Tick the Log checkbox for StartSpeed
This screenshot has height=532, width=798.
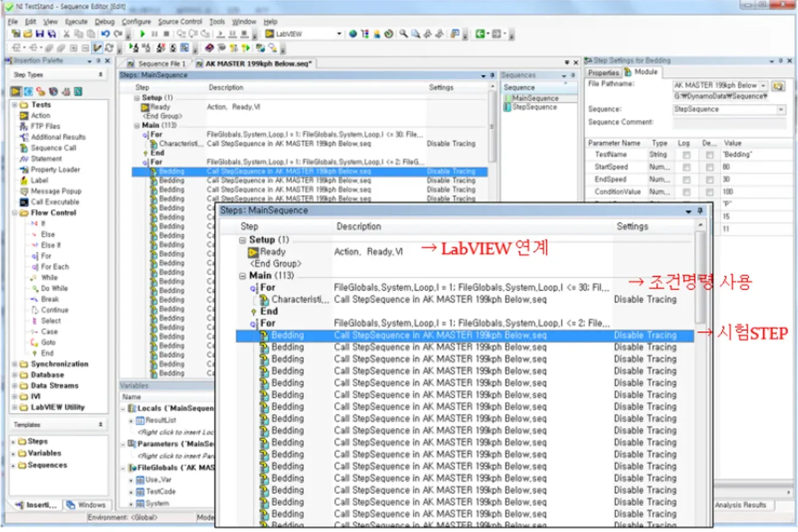(x=686, y=168)
